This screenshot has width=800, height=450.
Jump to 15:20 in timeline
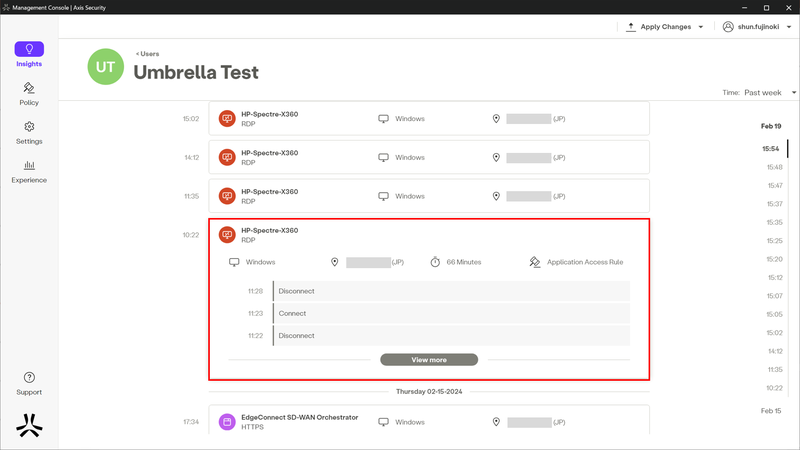774,259
